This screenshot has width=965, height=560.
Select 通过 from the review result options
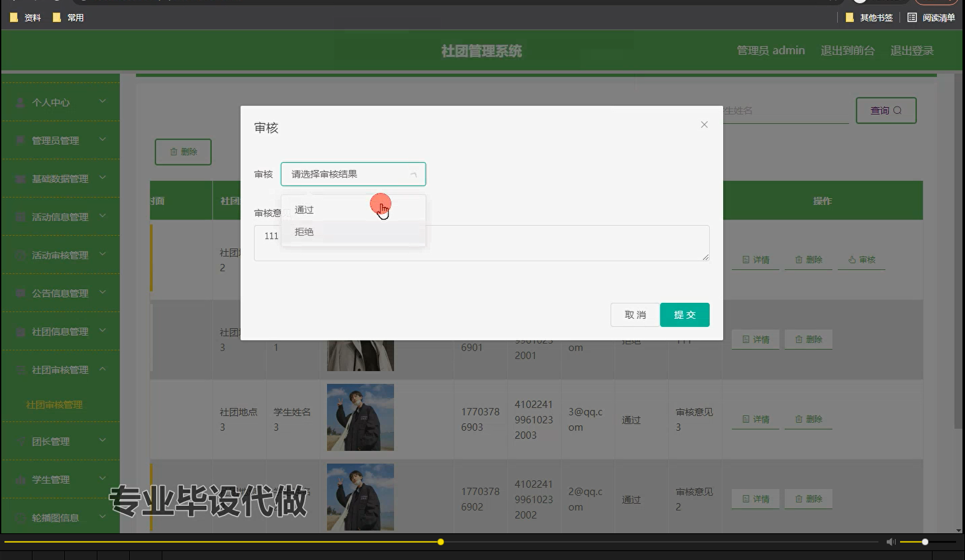(304, 209)
